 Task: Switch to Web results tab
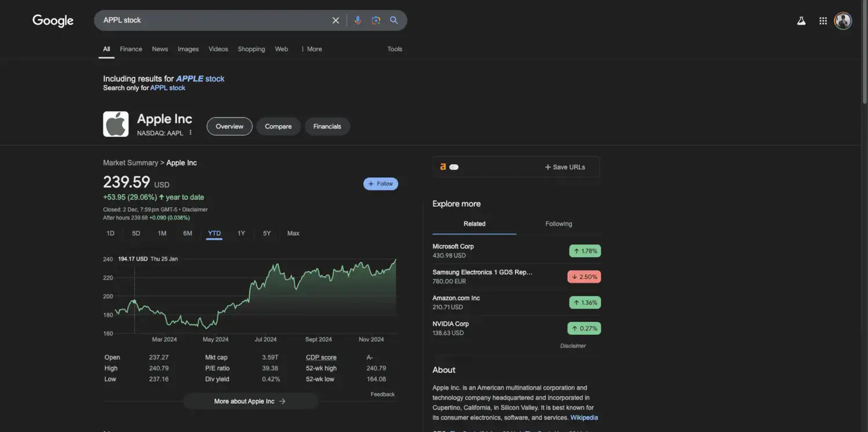(281, 49)
